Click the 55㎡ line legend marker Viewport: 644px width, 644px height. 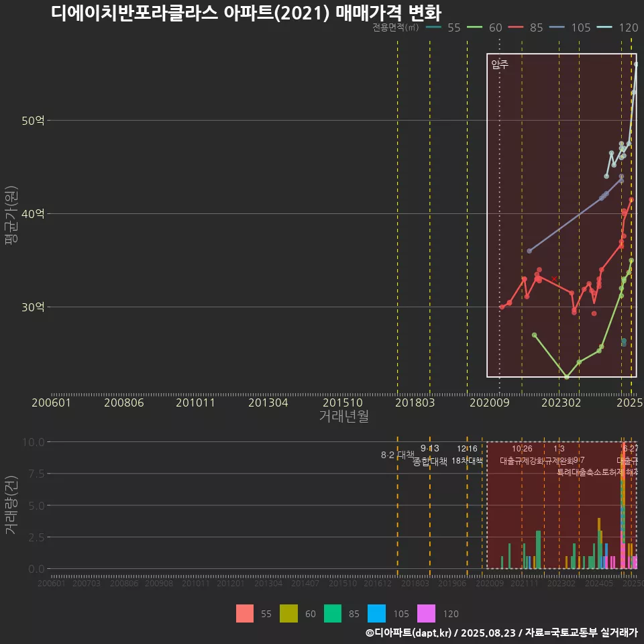[x=435, y=28]
